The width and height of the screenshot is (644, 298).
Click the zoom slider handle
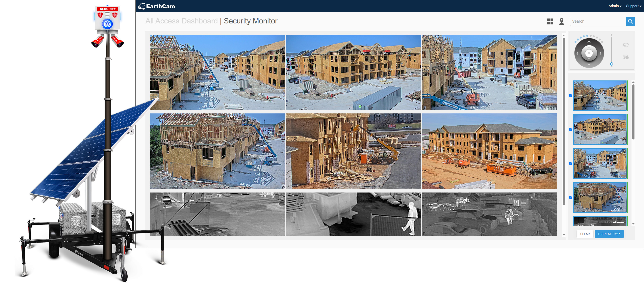click(611, 64)
